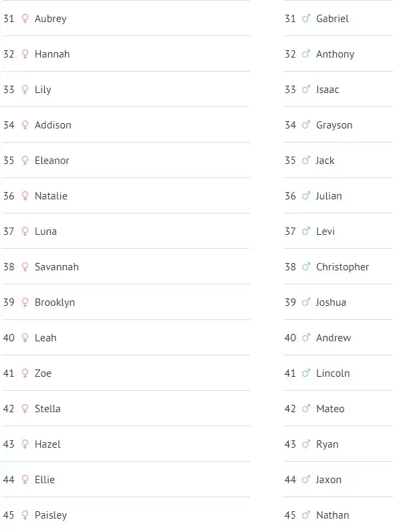Click the female symbol icon beside Aubrey

25,19
